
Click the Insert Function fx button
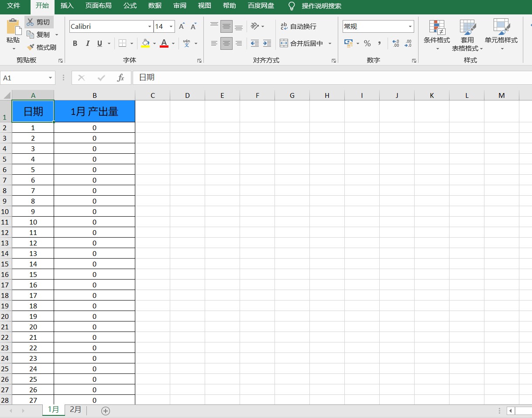pyautogui.click(x=120, y=78)
